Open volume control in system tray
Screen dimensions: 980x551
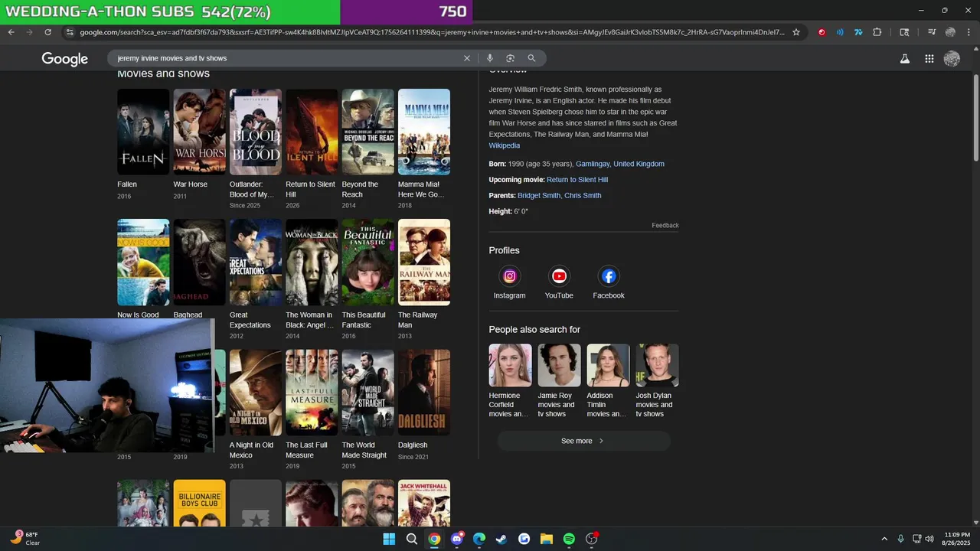coord(929,539)
